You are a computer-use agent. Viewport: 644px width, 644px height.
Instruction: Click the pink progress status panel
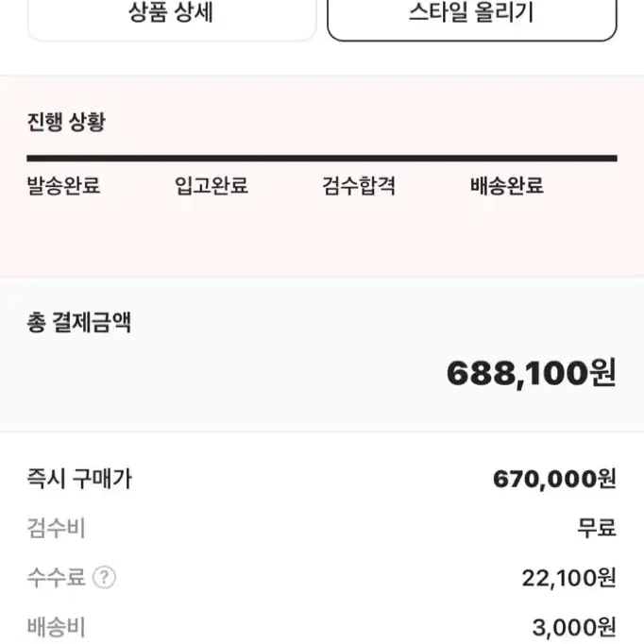point(322,177)
